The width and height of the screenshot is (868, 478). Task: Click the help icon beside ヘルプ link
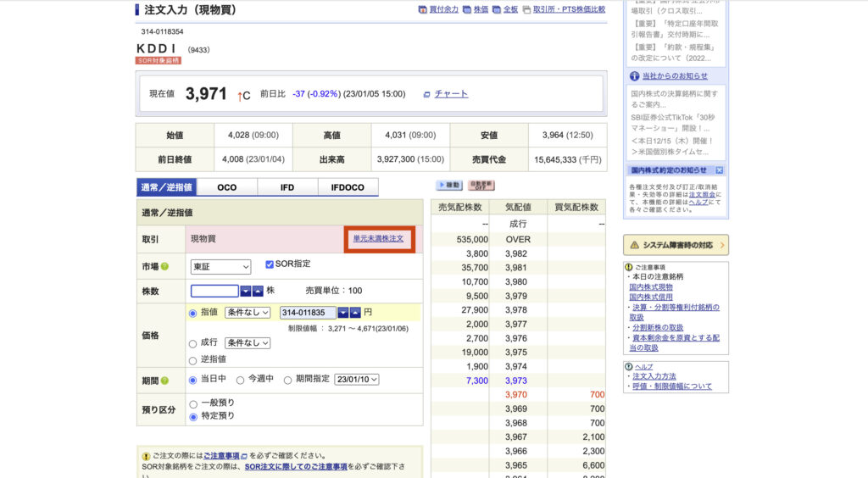(629, 367)
